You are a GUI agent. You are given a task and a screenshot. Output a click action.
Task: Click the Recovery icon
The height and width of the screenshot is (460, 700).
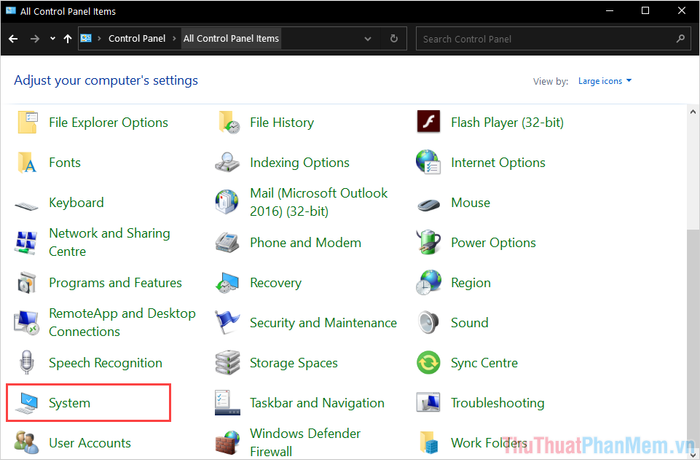[x=228, y=283]
